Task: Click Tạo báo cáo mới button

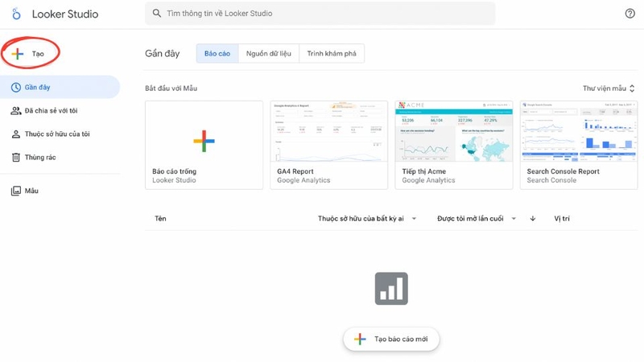Action: pyautogui.click(x=391, y=339)
